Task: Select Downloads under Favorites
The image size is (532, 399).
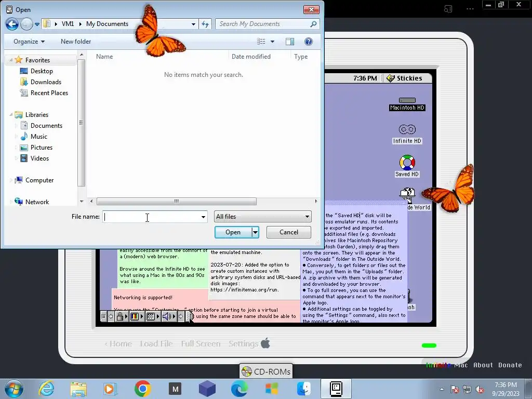Action: pos(46,82)
